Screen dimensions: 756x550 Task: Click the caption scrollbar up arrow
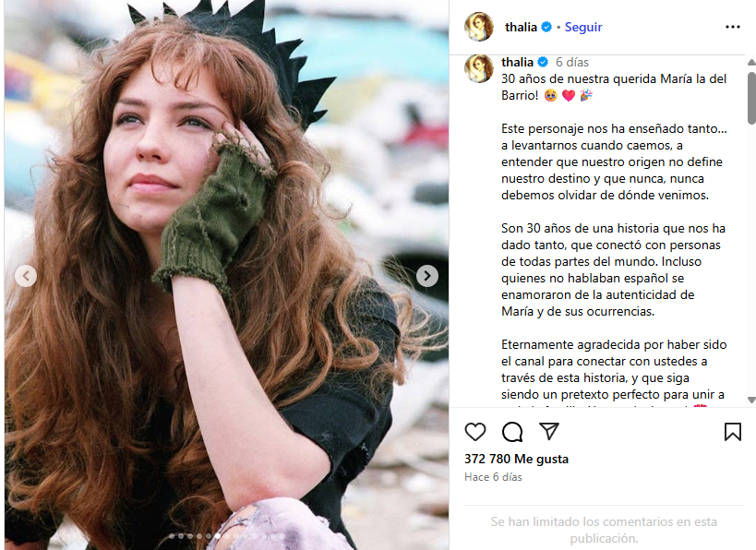[x=751, y=62]
